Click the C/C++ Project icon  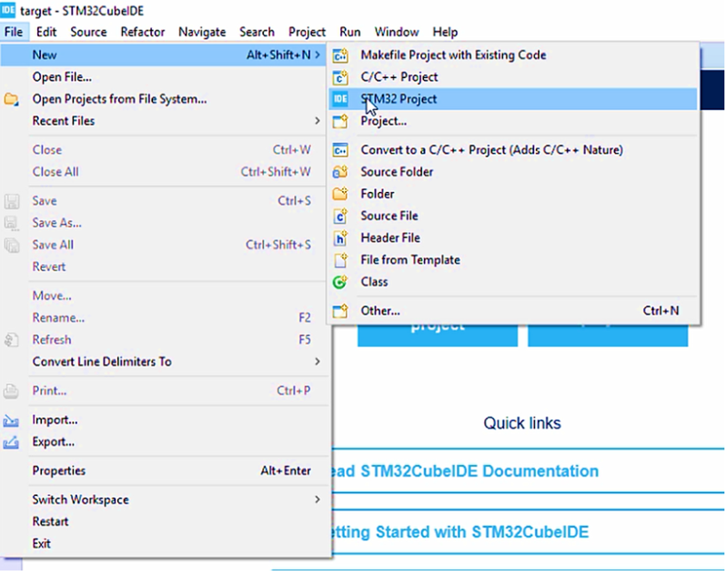point(339,77)
